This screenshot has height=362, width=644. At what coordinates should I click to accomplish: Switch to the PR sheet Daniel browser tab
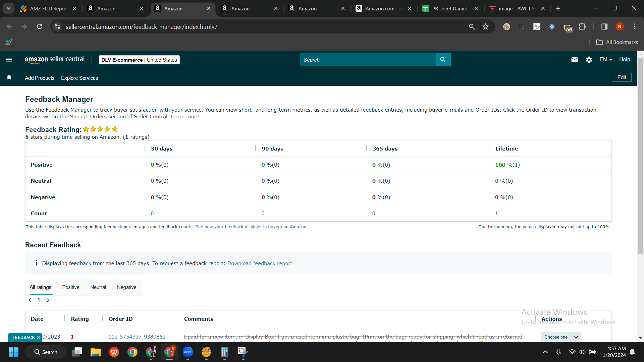point(449,8)
